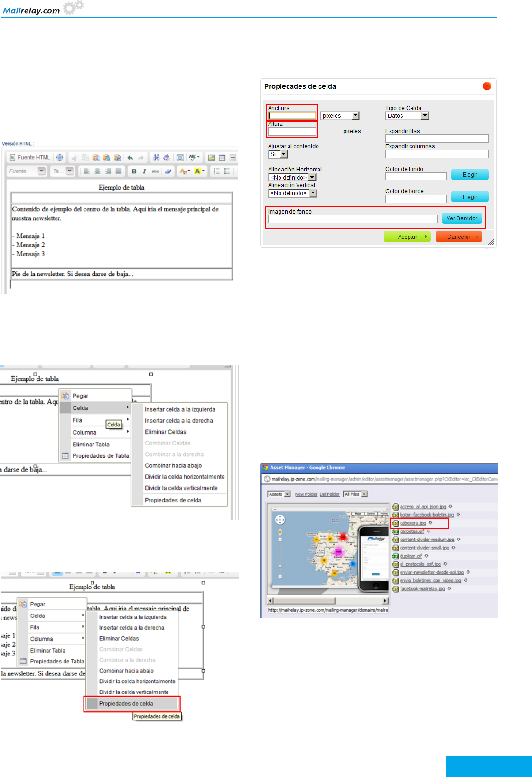Click the Redo arrow icon
Viewport: 532px width, 777px height.
click(141, 158)
